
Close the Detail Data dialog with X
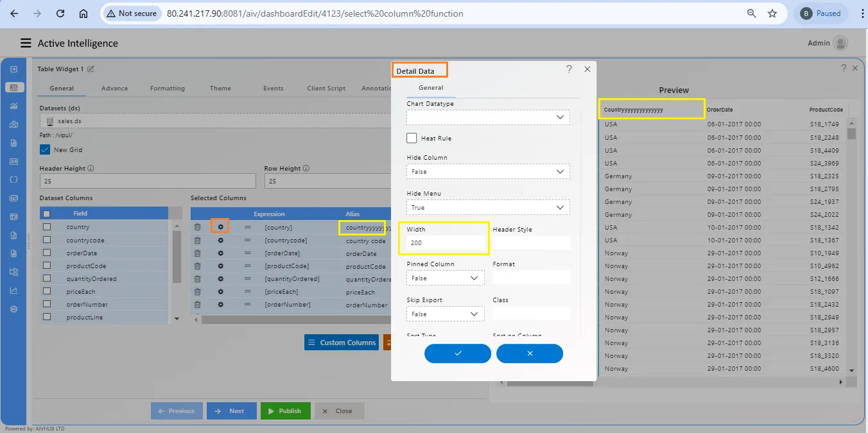pyautogui.click(x=587, y=69)
